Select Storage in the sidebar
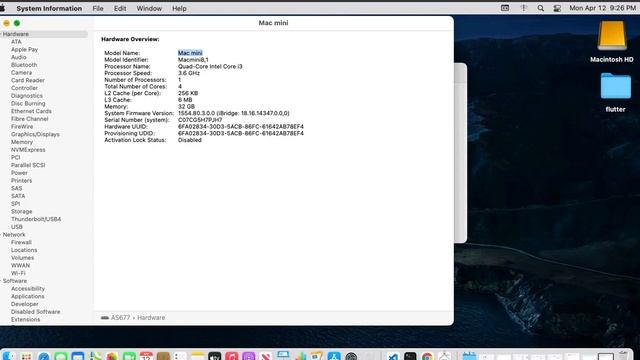 click(22, 211)
